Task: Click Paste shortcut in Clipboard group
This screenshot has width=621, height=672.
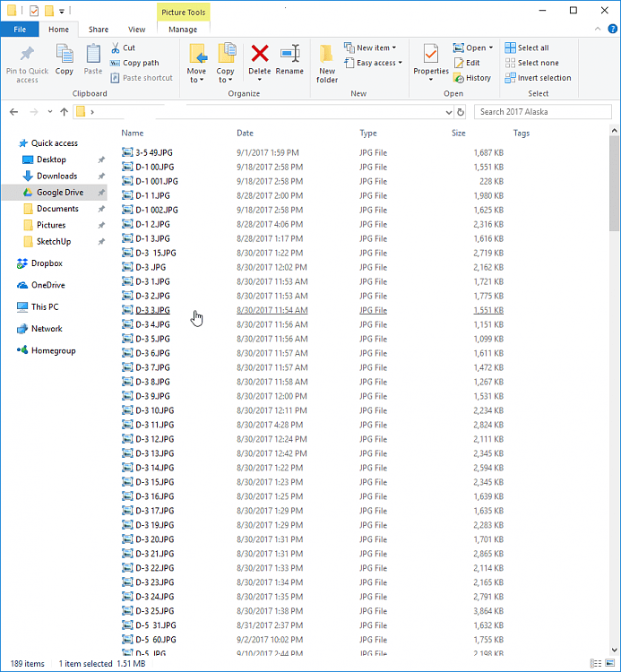Action: pyautogui.click(x=142, y=78)
